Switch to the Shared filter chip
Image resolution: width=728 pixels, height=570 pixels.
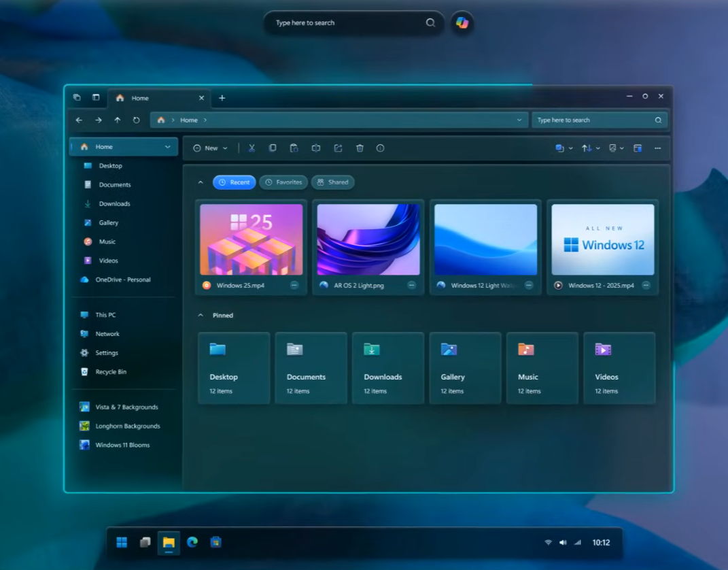pyautogui.click(x=332, y=182)
